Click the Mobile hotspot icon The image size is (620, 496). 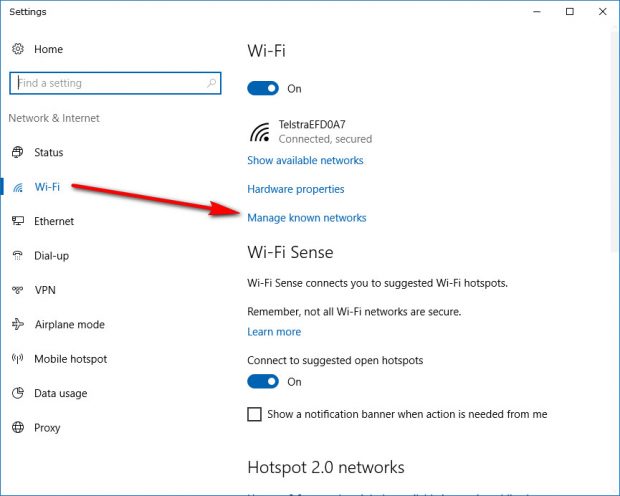(17, 359)
